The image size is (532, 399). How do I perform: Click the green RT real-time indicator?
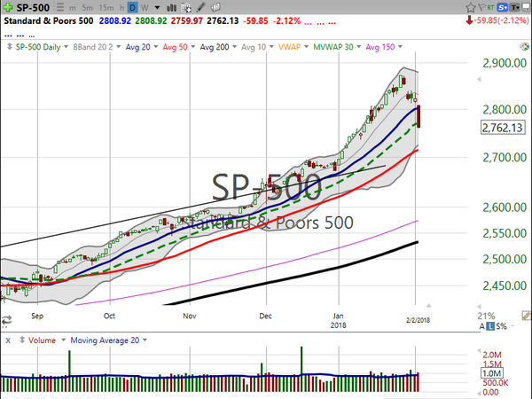tap(490, 7)
